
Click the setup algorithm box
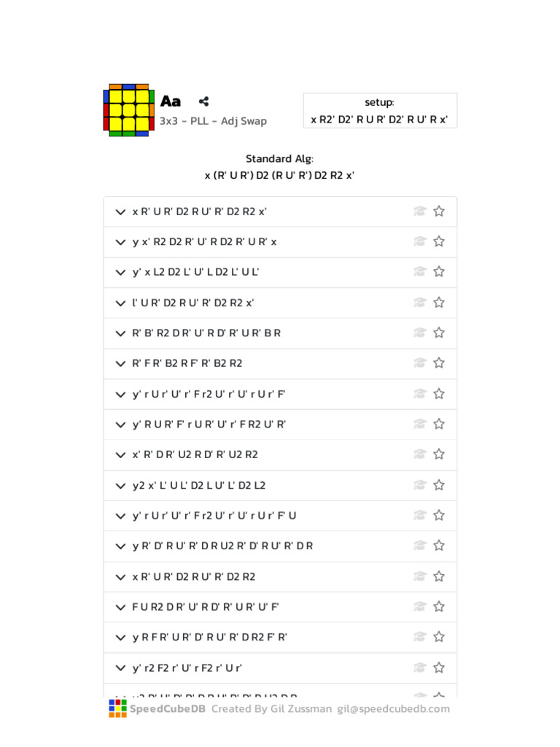click(x=380, y=111)
